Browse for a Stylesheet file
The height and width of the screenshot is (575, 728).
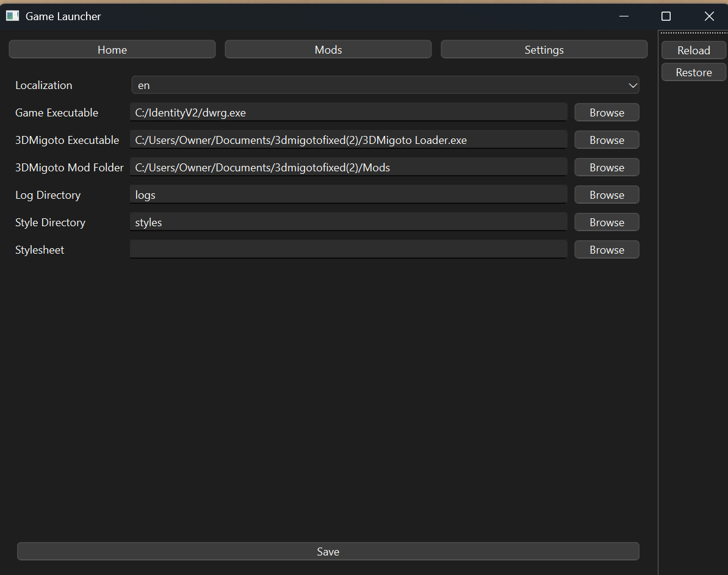[x=606, y=249]
